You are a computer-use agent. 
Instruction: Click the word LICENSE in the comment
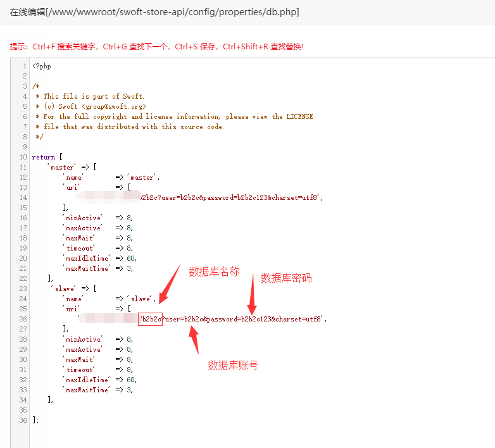click(299, 116)
